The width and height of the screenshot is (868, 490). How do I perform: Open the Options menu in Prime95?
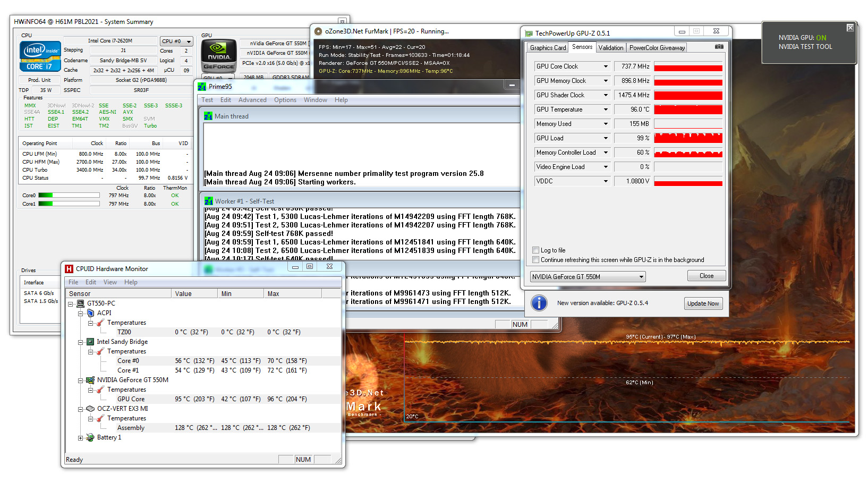pos(285,100)
